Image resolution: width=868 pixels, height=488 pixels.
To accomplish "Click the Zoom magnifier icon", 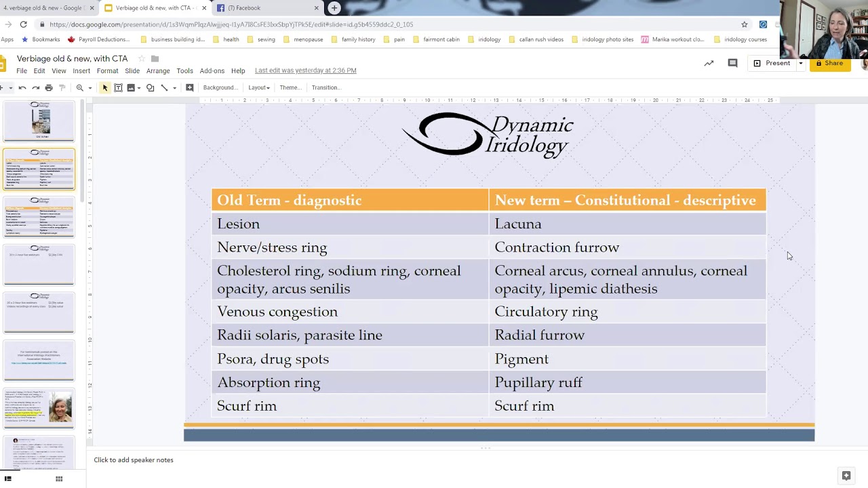I will (80, 87).
